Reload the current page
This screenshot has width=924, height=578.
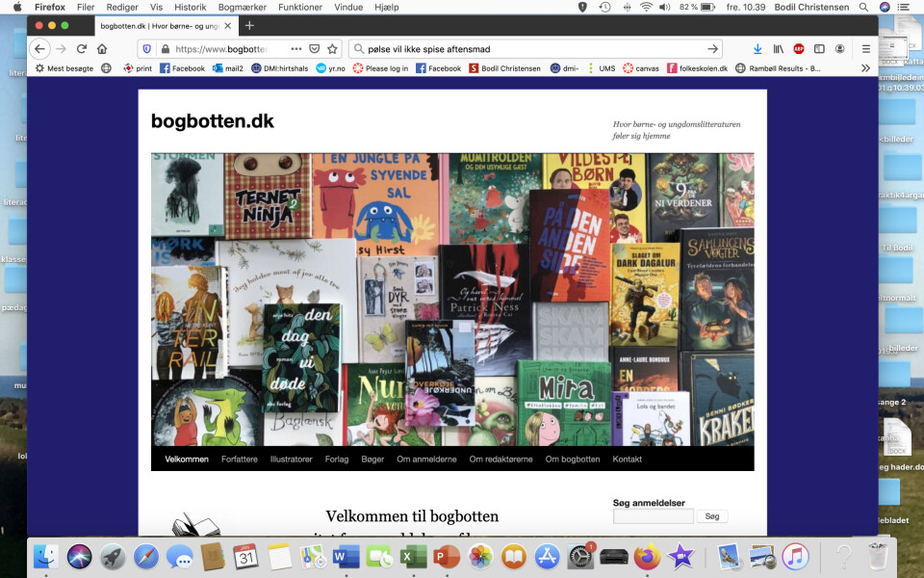82,49
